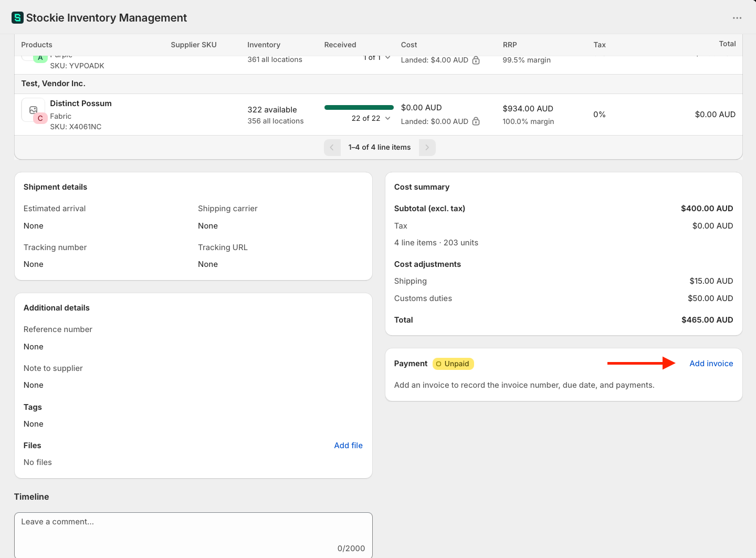Click the Cost column header
This screenshot has width=756, height=558.
[409, 45]
